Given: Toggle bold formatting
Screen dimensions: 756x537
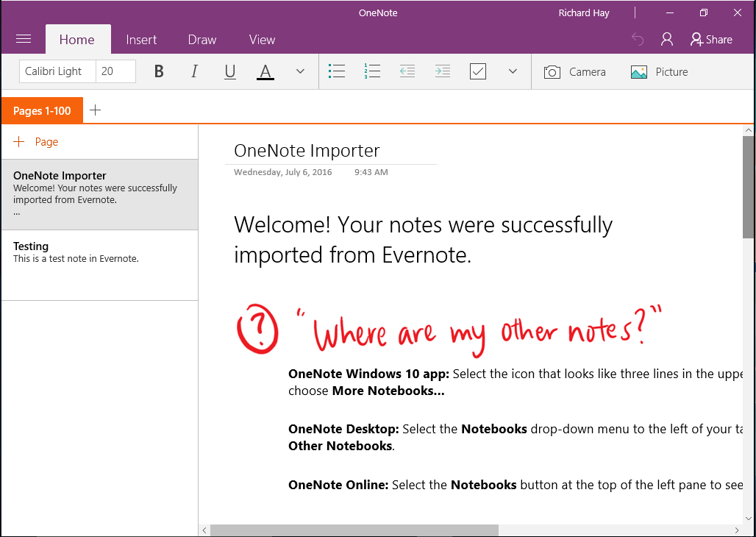Looking at the screenshot, I should coord(159,71).
